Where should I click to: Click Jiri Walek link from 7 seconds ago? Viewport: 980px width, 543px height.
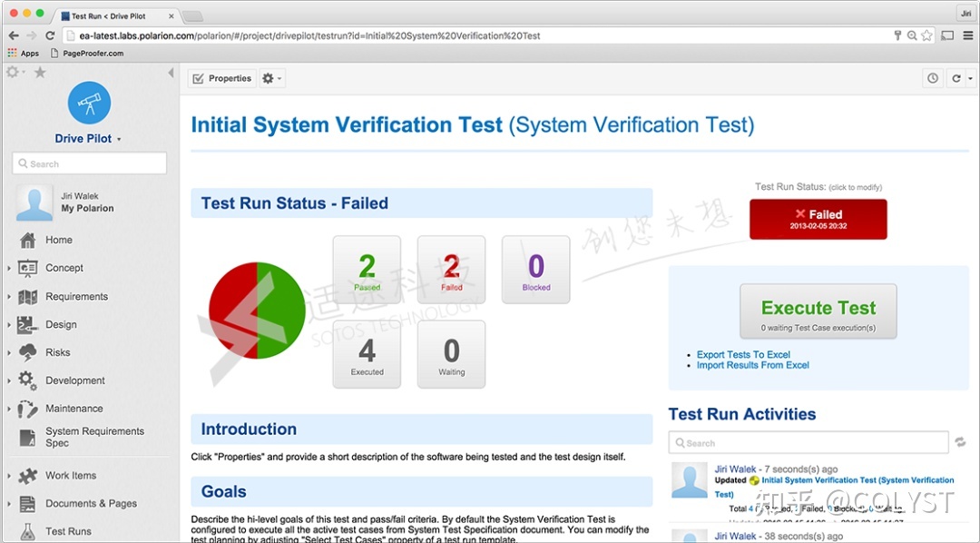(x=736, y=469)
